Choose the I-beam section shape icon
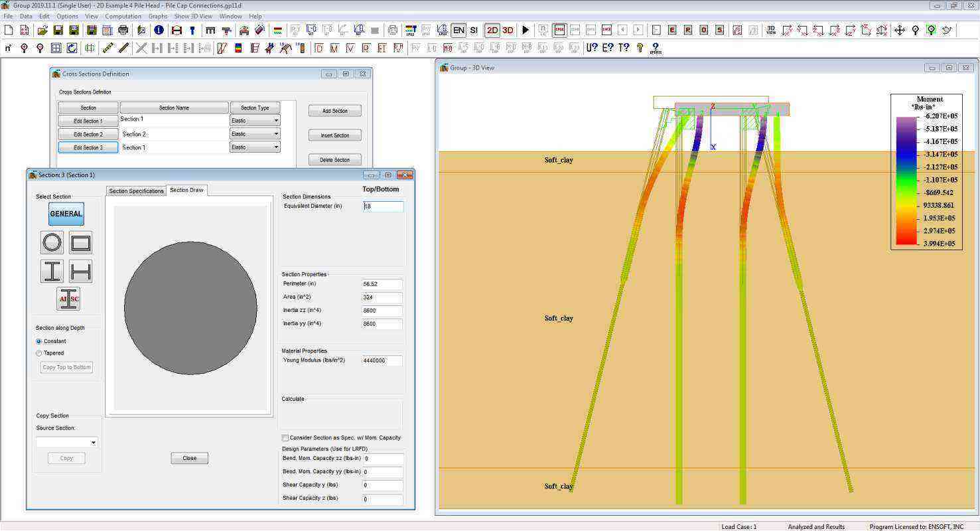Image resolution: width=980 pixels, height=531 pixels. click(x=52, y=271)
